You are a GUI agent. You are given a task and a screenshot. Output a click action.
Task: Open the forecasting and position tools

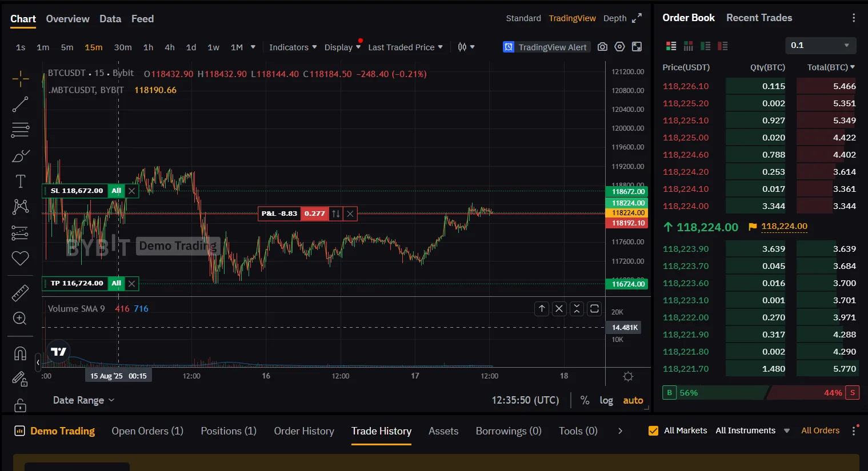point(20,233)
